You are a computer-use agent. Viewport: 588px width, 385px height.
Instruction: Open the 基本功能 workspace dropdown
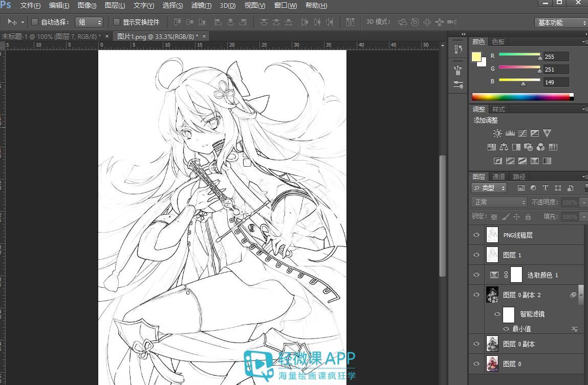[561, 22]
